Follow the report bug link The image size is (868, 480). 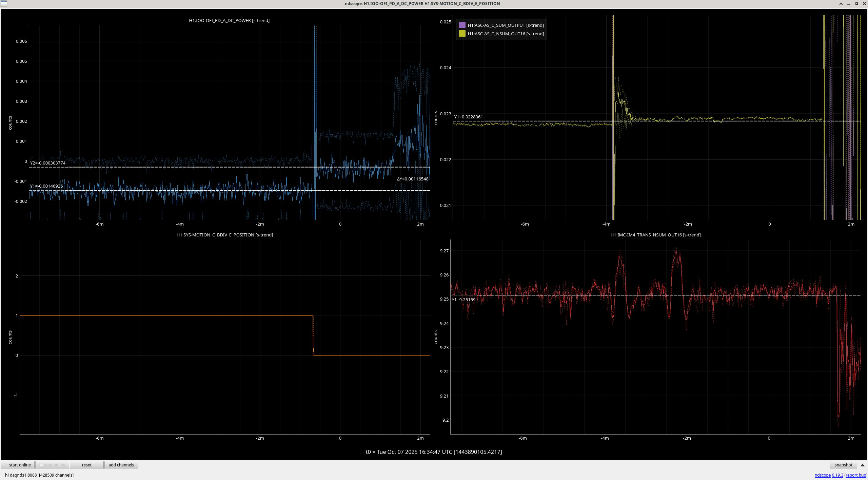pyautogui.click(x=856, y=475)
